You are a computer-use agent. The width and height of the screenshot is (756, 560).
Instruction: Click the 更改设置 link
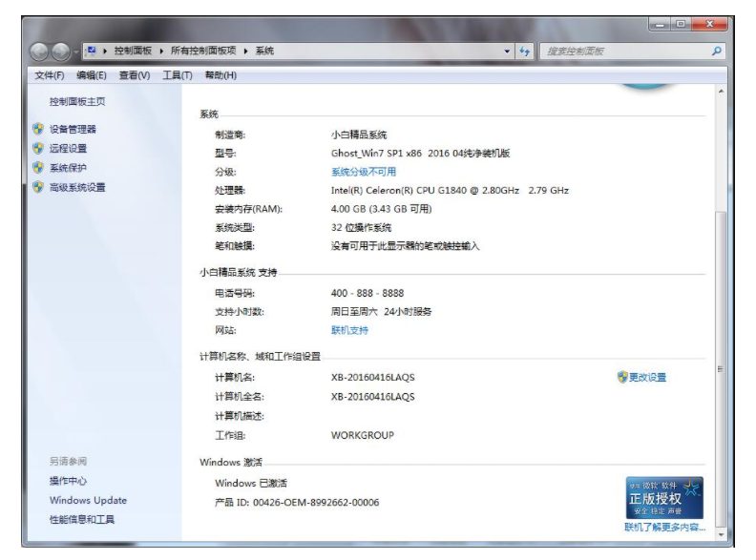pyautogui.click(x=647, y=377)
